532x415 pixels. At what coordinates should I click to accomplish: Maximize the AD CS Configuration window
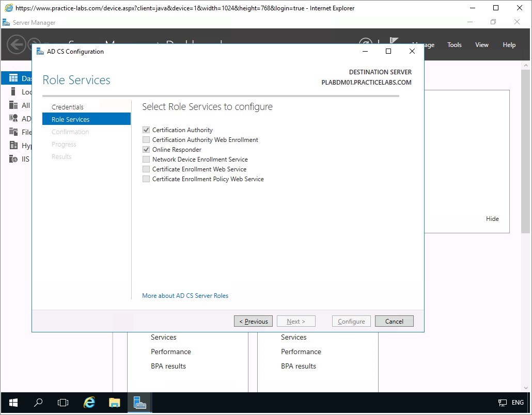388,51
